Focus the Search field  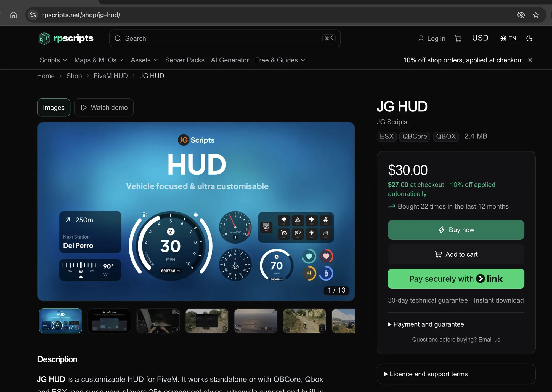[x=225, y=38]
